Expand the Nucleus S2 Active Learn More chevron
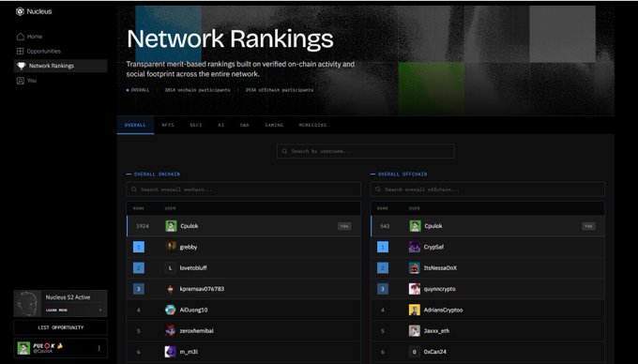 pos(100,311)
